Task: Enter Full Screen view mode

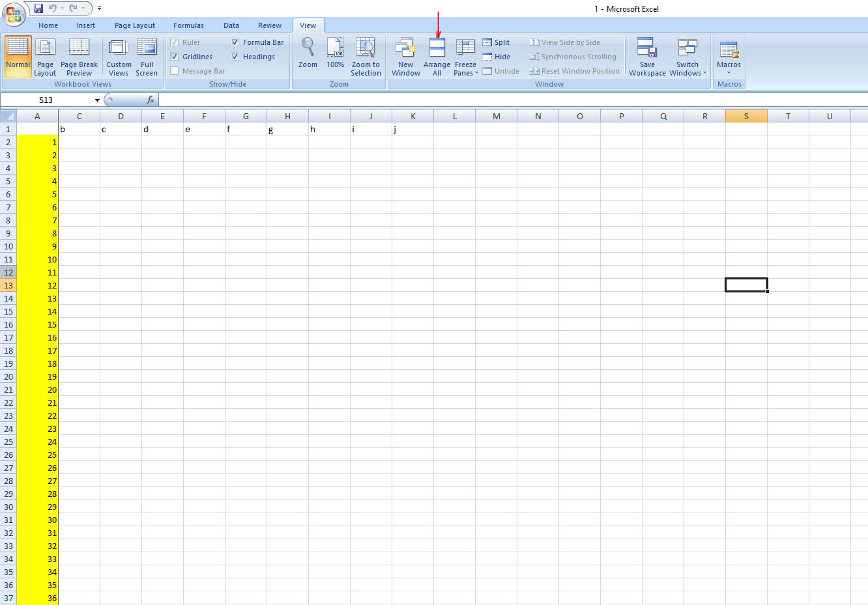Action: (147, 56)
